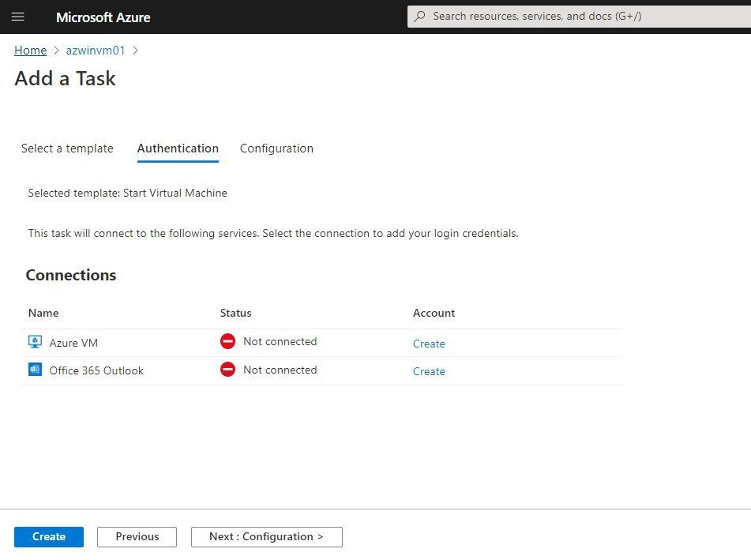The image size is (751, 560).
Task: Click the Name column header
Action: [43, 313]
